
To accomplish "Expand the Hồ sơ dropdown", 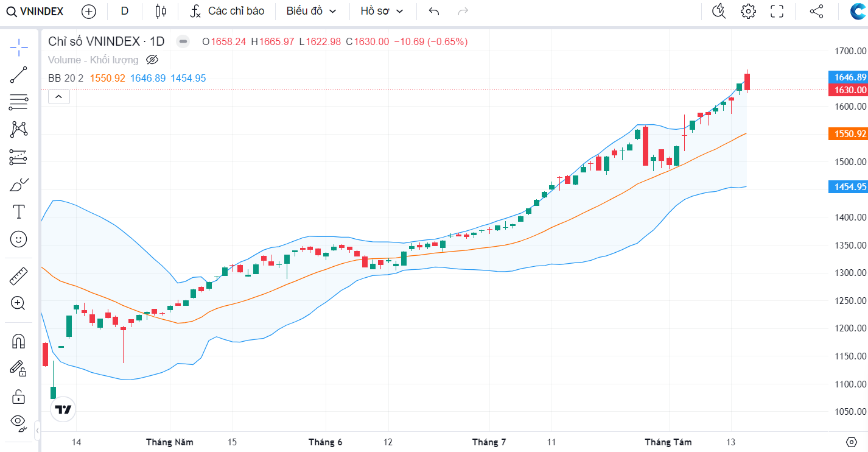I will (382, 11).
